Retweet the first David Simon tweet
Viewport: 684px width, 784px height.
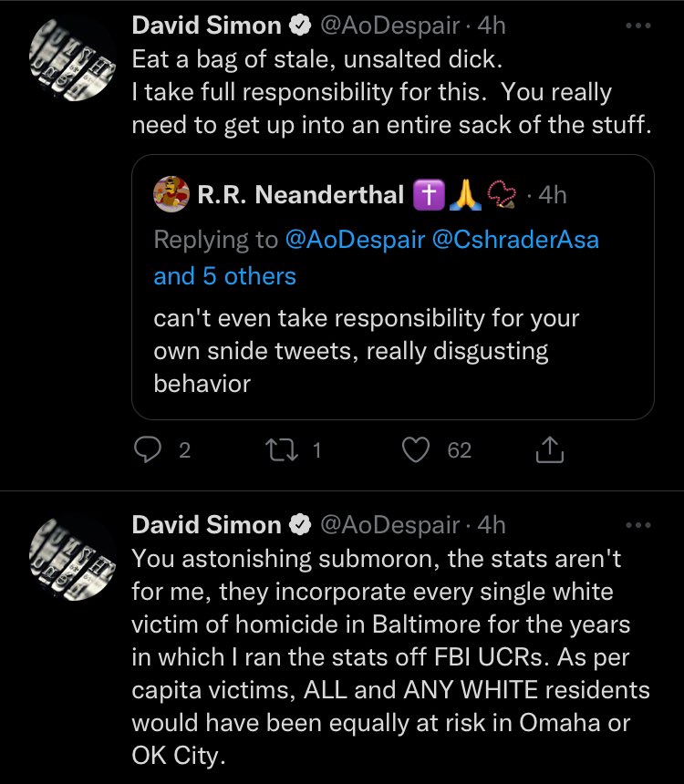(x=282, y=449)
